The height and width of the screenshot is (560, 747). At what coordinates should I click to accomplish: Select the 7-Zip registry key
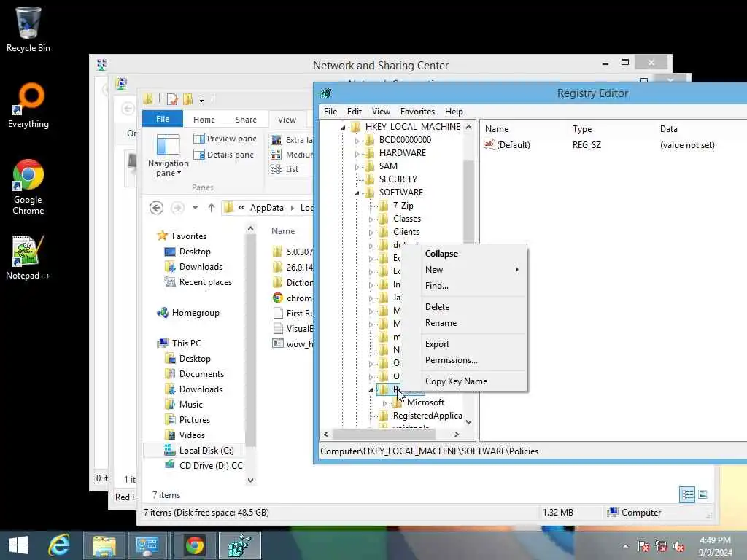point(403,206)
